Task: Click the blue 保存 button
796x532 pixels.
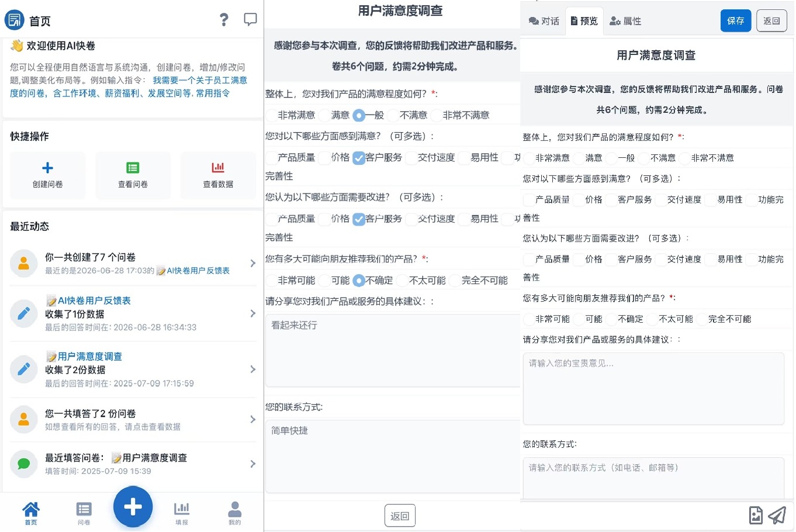Action: [x=735, y=20]
